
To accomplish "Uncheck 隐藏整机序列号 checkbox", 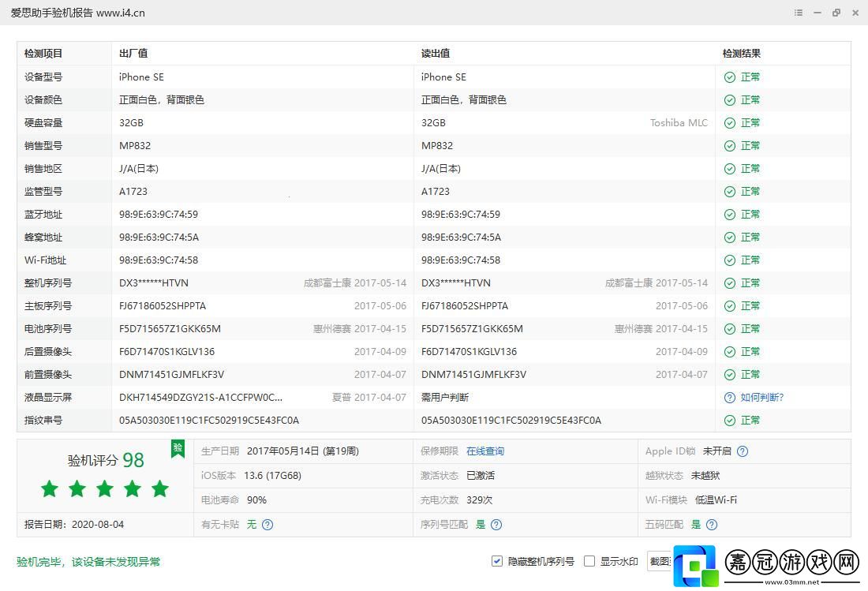I will [x=496, y=561].
